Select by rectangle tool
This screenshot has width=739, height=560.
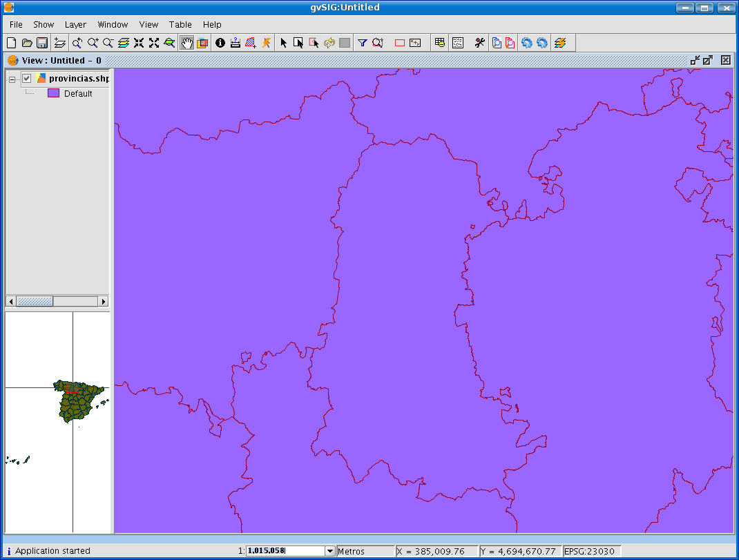(298, 43)
